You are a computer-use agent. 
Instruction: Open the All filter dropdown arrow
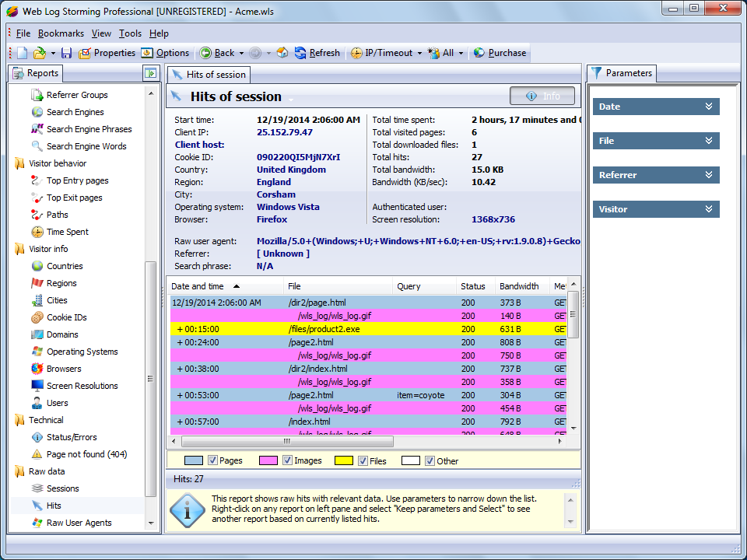pyautogui.click(x=461, y=54)
